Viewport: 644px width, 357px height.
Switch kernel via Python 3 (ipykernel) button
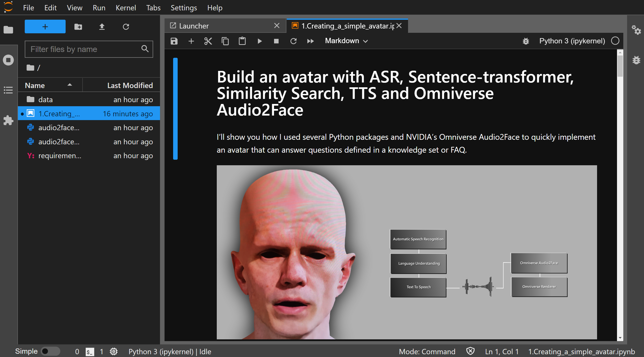tap(572, 41)
